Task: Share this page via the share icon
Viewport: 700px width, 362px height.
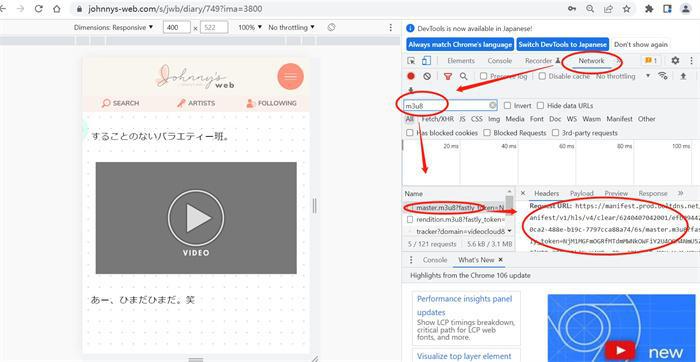Action: coord(608,8)
